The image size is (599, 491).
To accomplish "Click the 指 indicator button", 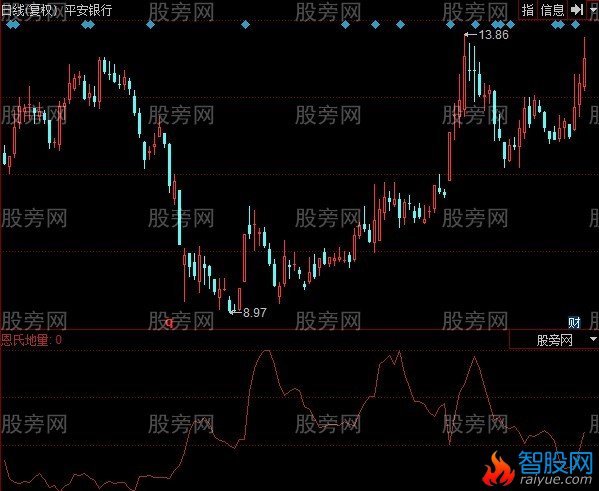I will [x=528, y=10].
